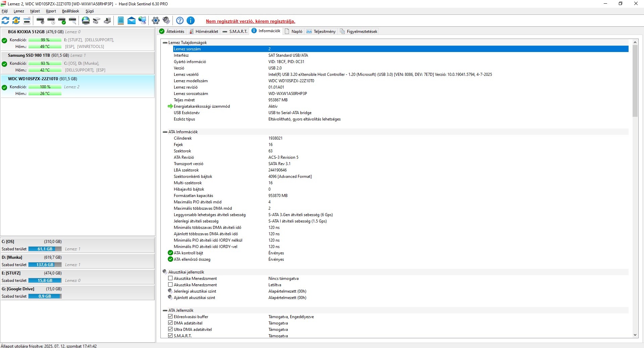Click green status check of BG6 KIOXIA disk
644x348 pixels.
pyautogui.click(x=4, y=41)
